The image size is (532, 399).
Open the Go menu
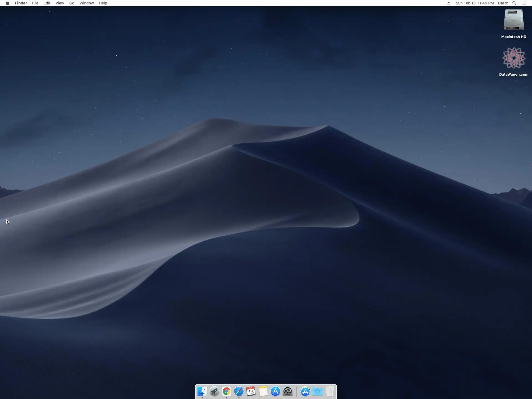pyautogui.click(x=72, y=3)
